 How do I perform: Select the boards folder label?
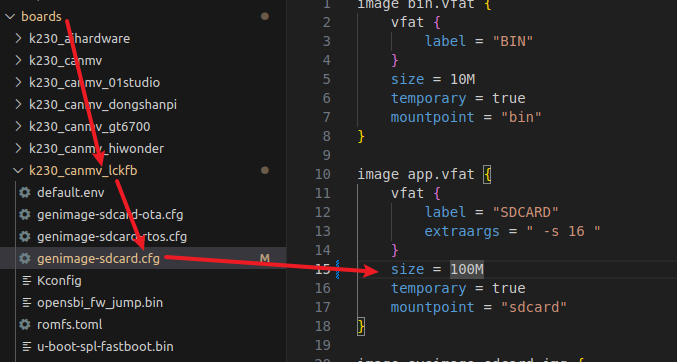(x=41, y=16)
